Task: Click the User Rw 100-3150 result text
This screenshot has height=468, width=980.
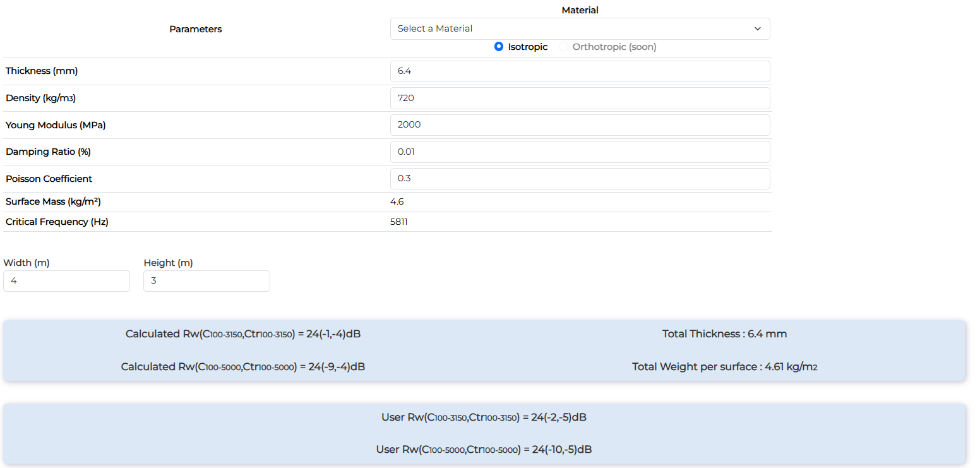Action: coord(484,417)
